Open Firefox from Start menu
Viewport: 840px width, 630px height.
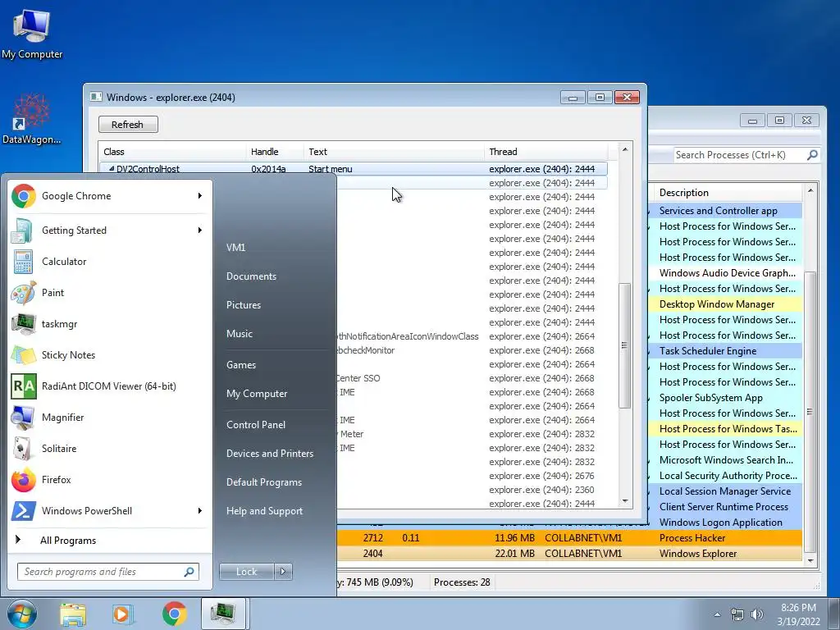pyautogui.click(x=109, y=480)
